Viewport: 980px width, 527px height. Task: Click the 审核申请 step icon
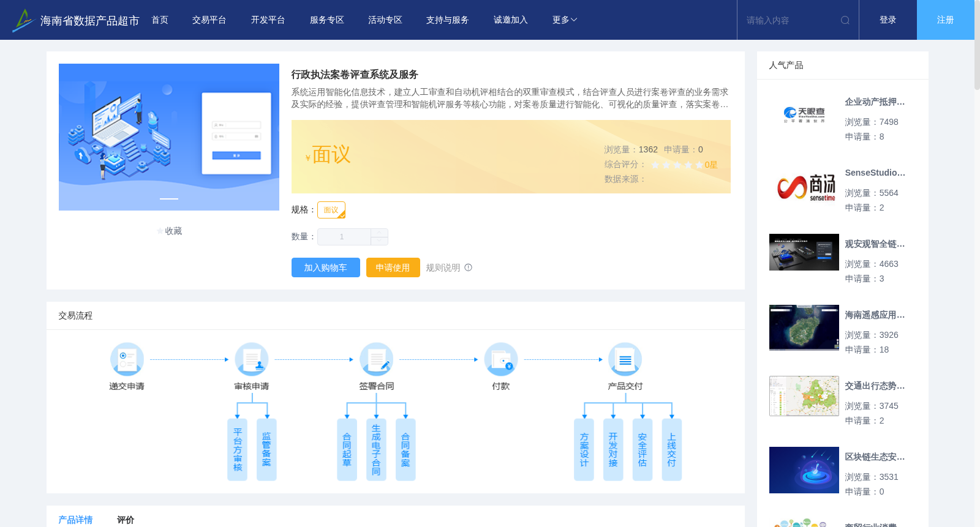[252, 359]
